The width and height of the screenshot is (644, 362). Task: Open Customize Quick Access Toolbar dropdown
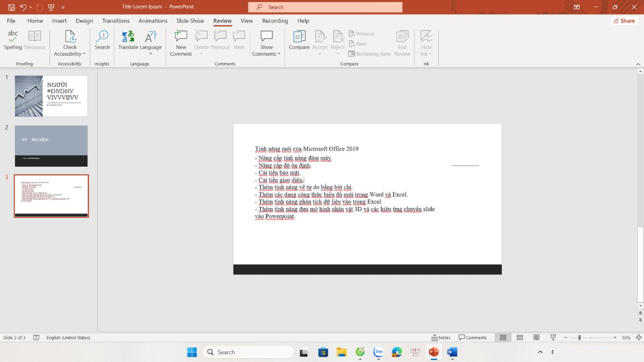coord(63,7)
